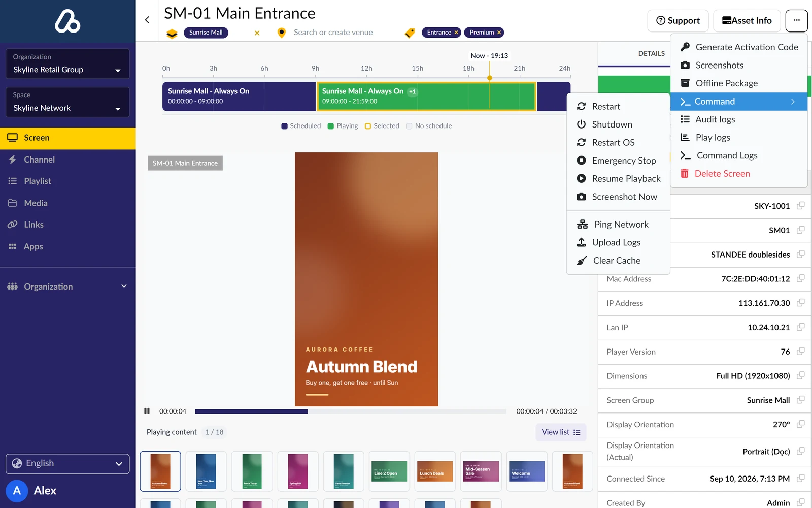Open Audit logs menu entry
Screen dimensions: 812x508
coord(739,119)
